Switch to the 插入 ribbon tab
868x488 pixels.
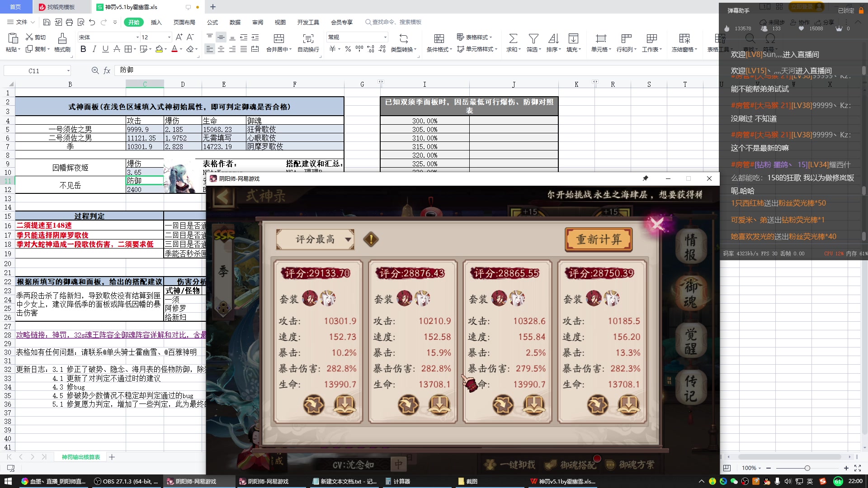pyautogui.click(x=156, y=22)
